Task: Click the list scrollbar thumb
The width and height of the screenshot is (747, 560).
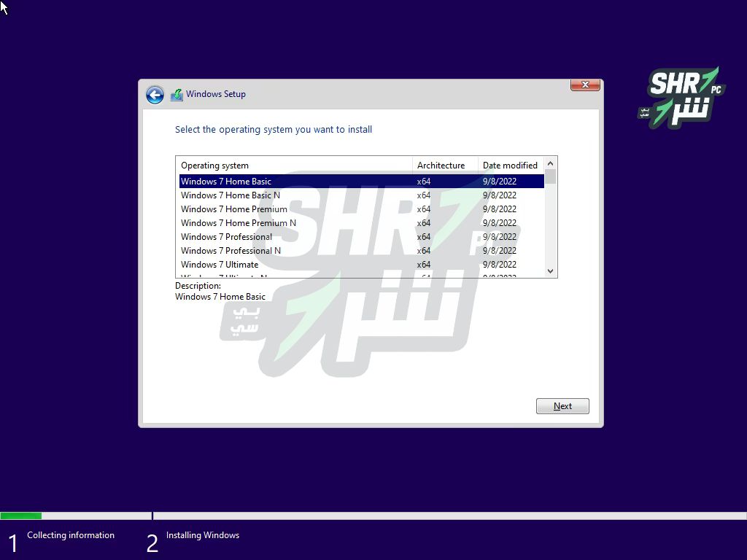Action: click(x=550, y=176)
